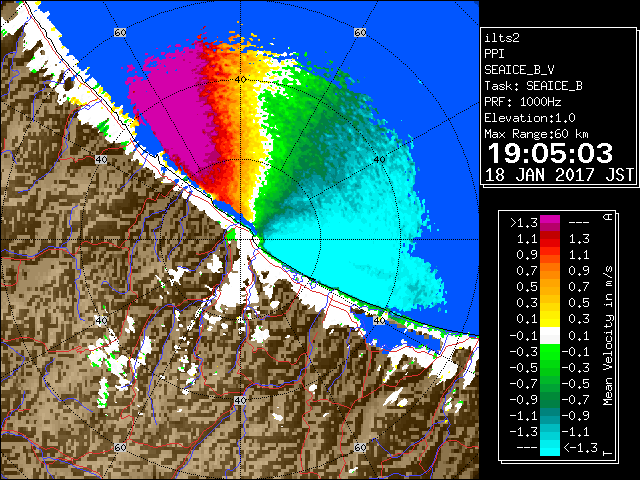Click the "40" range label on south axis
The height and width of the screenshot is (480, 640).
click(x=240, y=400)
